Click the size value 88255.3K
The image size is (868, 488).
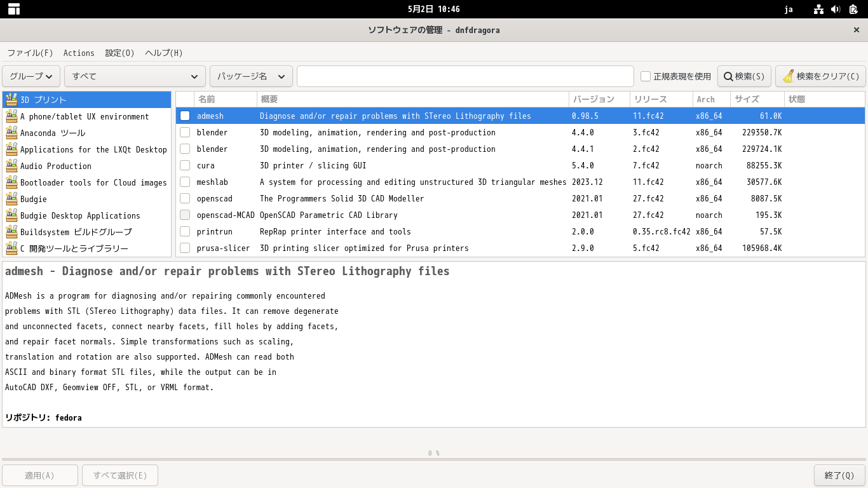[764, 166]
